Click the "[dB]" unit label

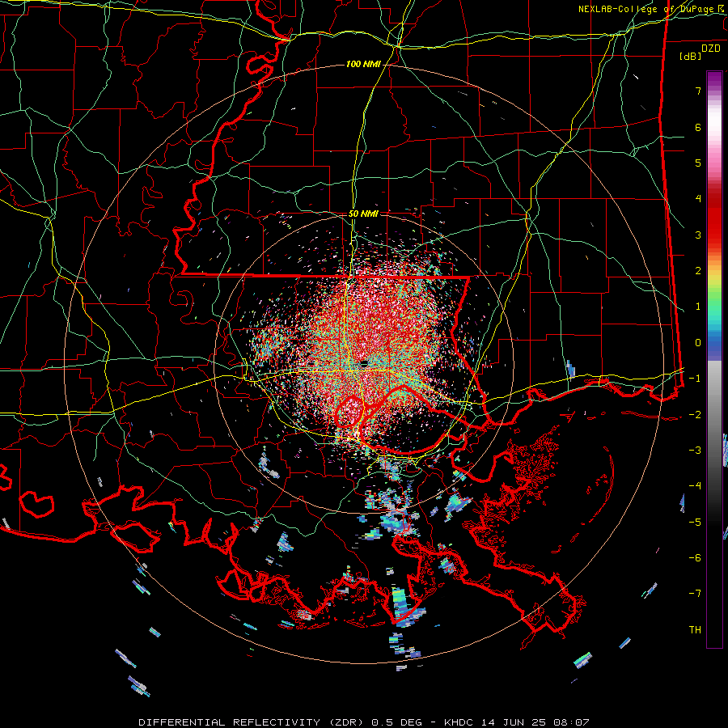pyautogui.click(x=691, y=56)
